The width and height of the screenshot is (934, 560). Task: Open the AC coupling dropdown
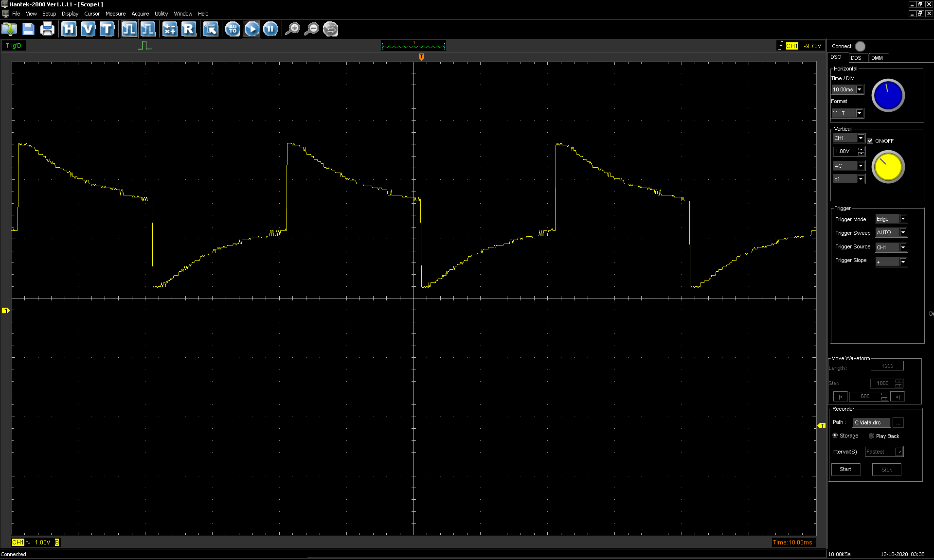[861, 166]
